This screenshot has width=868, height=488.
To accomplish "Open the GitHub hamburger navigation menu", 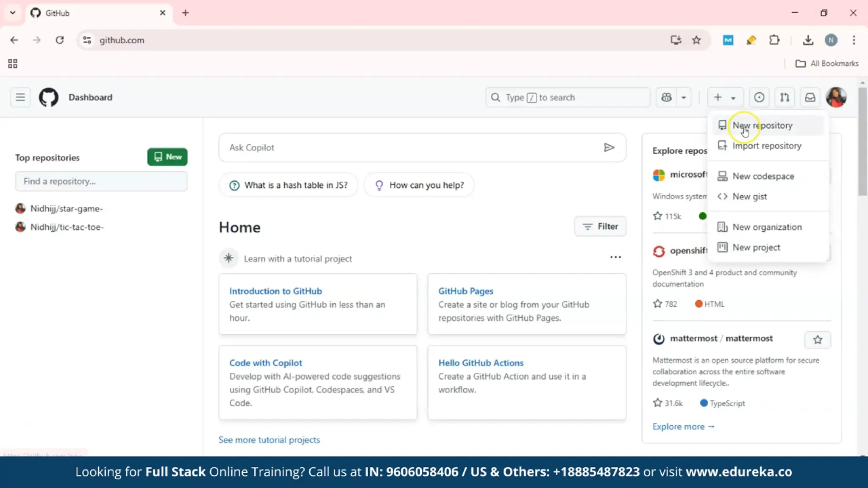I will [x=20, y=97].
